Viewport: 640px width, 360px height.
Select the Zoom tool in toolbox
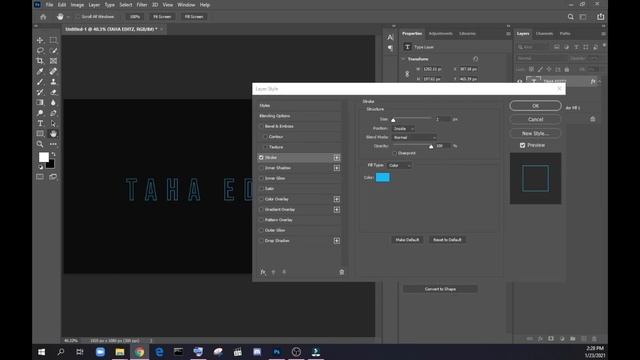(x=40, y=144)
